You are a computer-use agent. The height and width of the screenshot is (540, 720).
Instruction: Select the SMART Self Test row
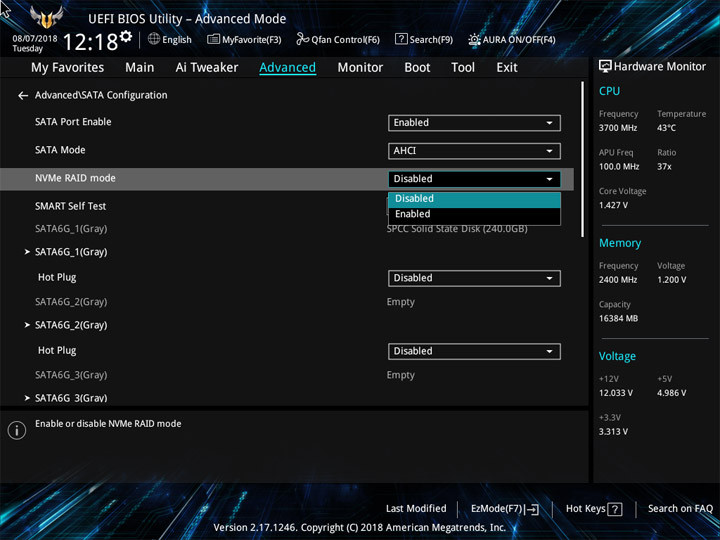(70, 206)
